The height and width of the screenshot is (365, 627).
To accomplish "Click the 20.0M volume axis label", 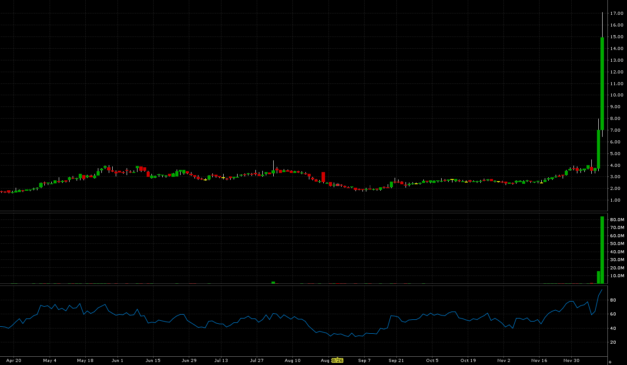I will click(617, 268).
